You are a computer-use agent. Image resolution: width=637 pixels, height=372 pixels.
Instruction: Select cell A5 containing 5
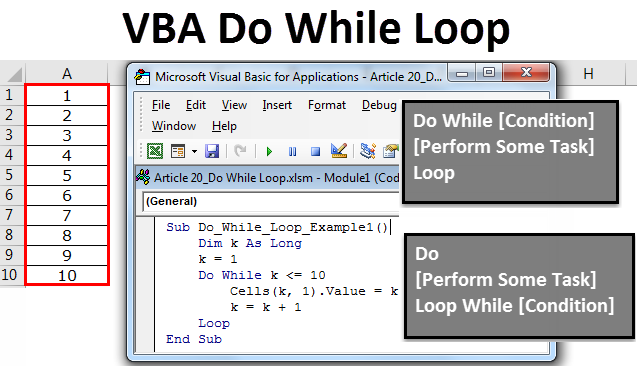[x=67, y=175]
